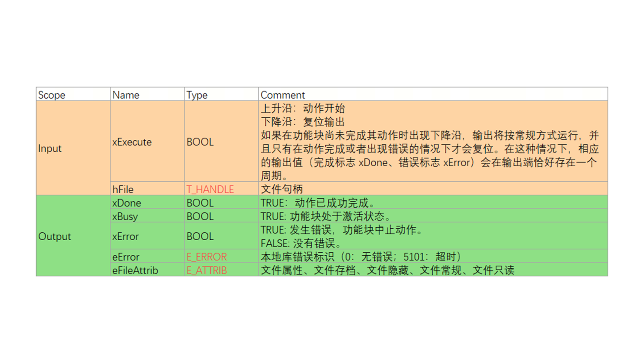Click the Name column header
Viewport: 644px width, 362px height.
[126, 95]
